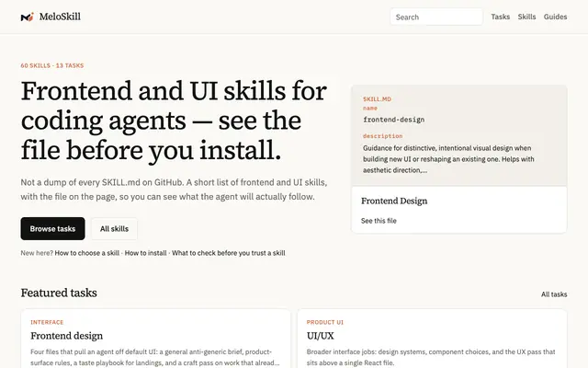Image resolution: width=588 pixels, height=368 pixels.
Task: Focus the Search input field
Action: (436, 17)
